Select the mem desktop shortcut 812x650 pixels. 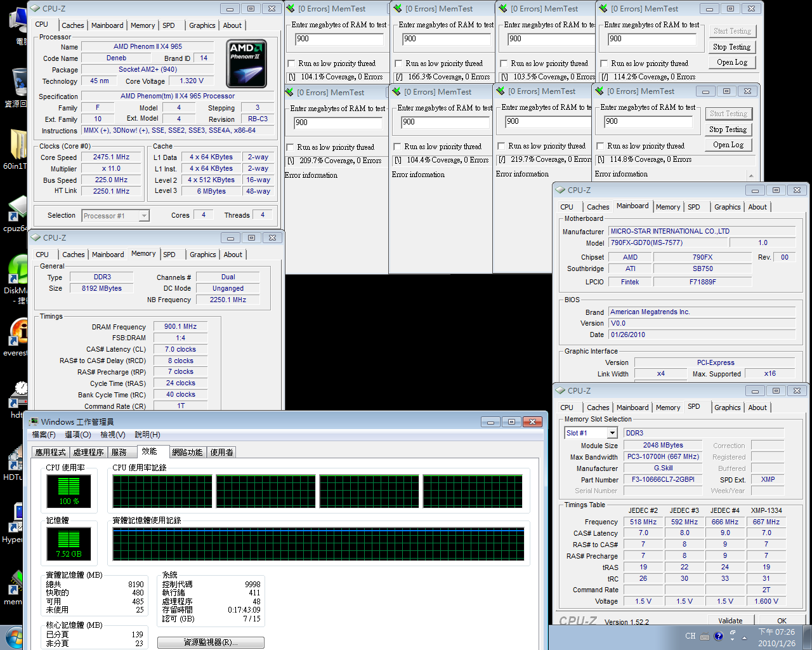14,587
